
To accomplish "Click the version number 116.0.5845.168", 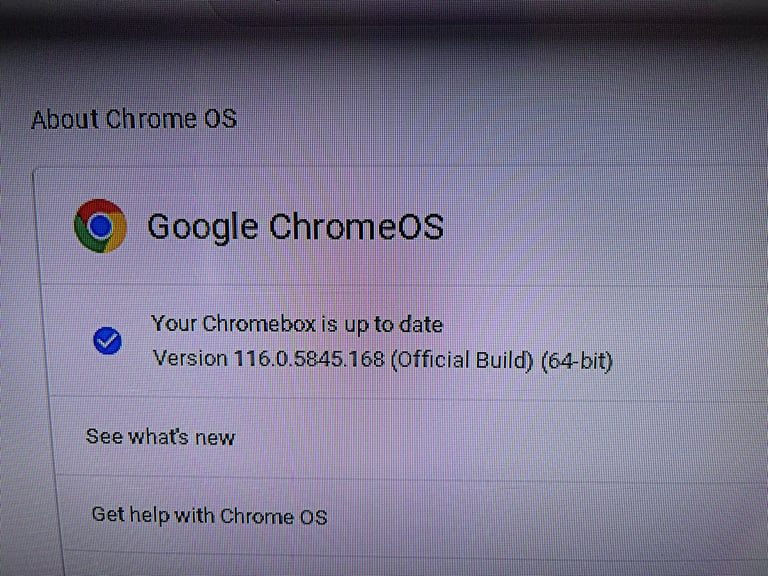I will [309, 359].
